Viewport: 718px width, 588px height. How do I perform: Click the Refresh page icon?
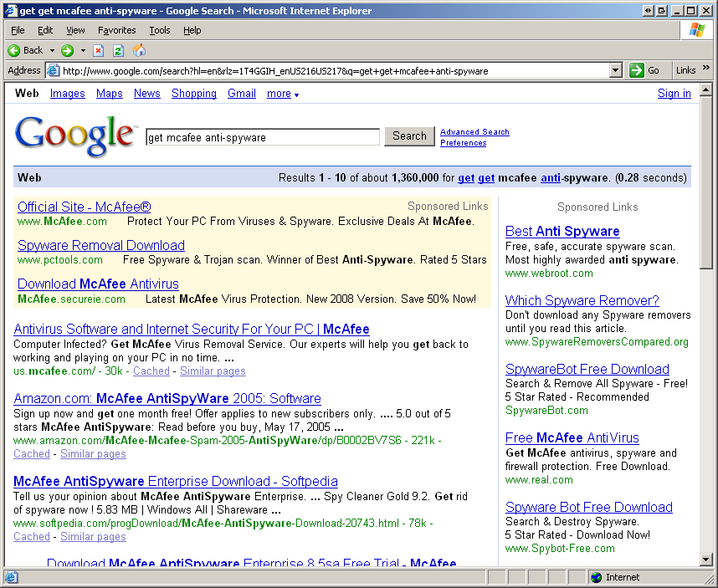(x=118, y=50)
